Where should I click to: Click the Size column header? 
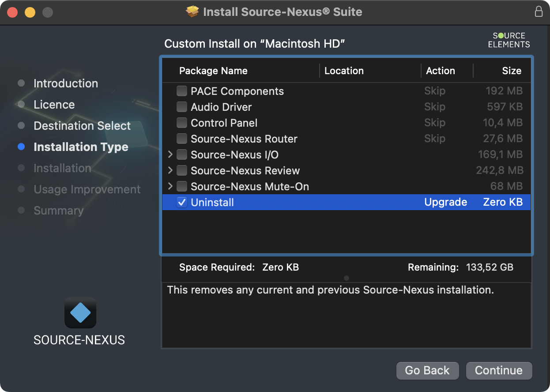[x=512, y=71]
